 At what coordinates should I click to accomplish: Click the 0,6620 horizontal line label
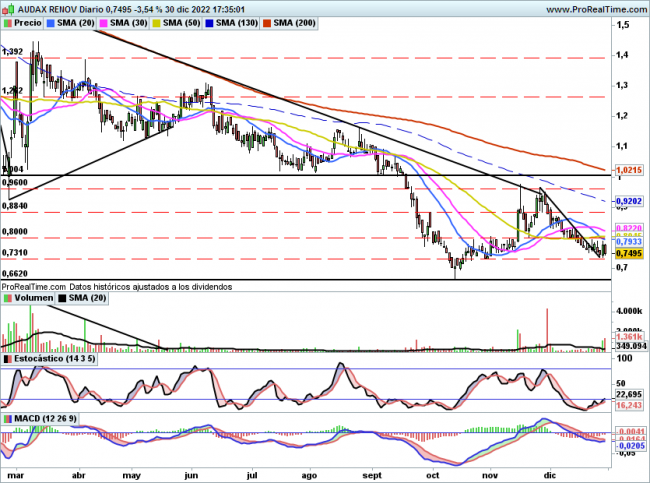pyautogui.click(x=14, y=273)
